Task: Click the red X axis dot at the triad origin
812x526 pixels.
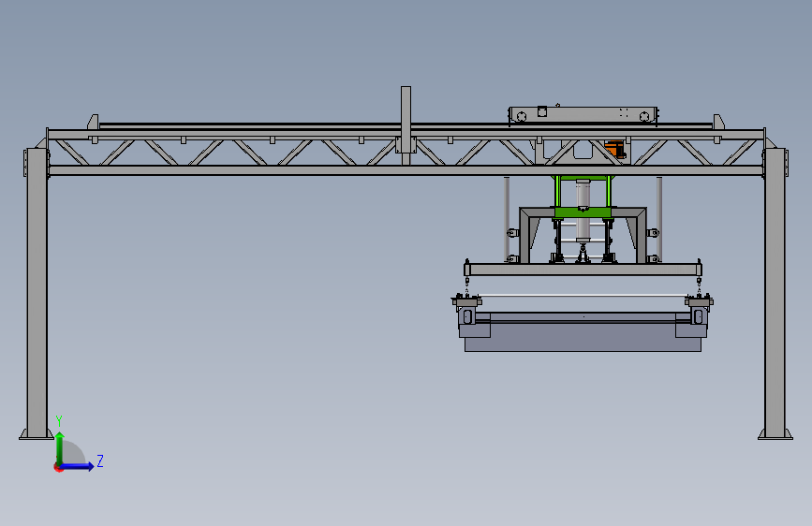Action: pos(58,468)
